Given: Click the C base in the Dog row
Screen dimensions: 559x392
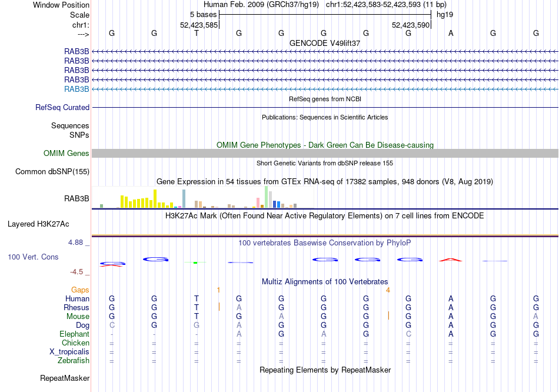Looking at the screenshot, I should (112, 325).
